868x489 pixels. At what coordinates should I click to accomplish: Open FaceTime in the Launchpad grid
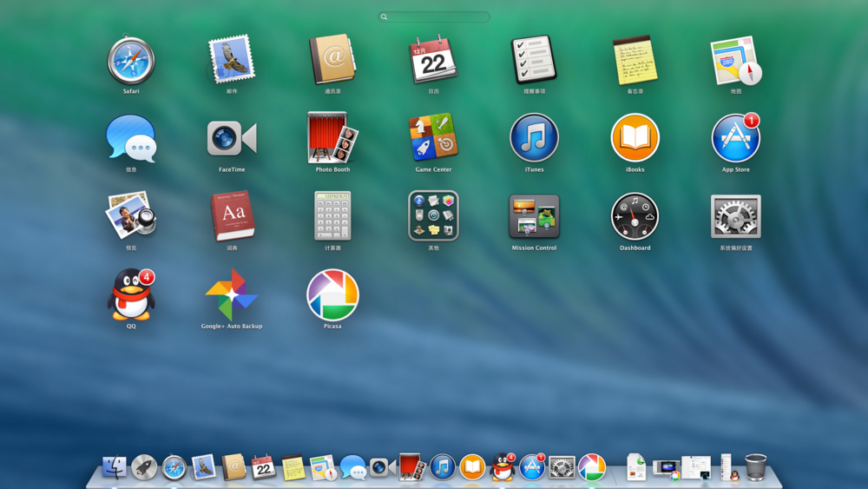[x=232, y=138]
